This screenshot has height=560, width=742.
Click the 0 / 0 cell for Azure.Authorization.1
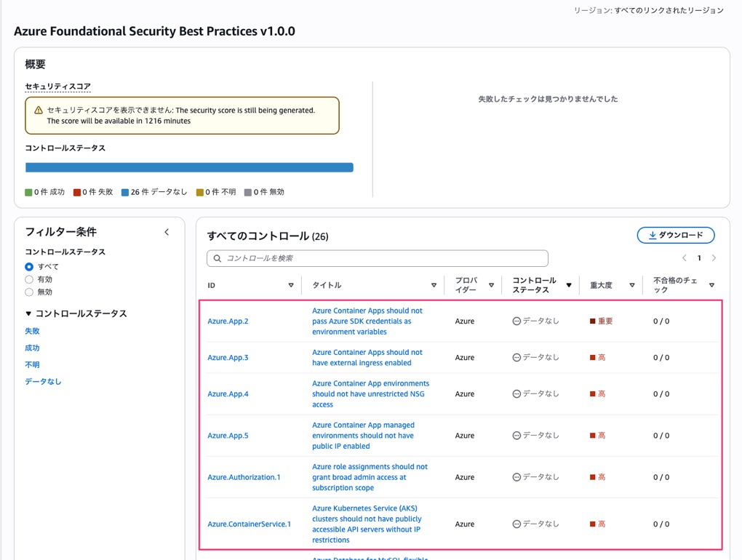[x=661, y=477]
